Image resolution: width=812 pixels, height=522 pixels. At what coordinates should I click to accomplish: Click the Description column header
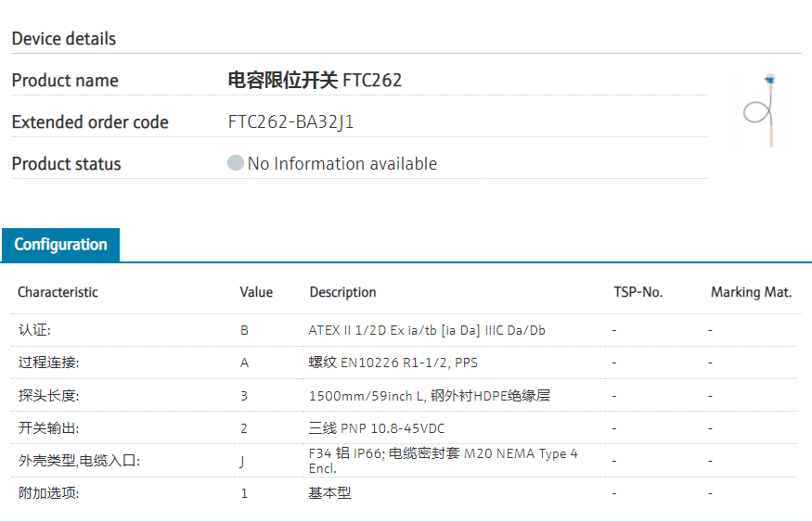click(x=342, y=292)
